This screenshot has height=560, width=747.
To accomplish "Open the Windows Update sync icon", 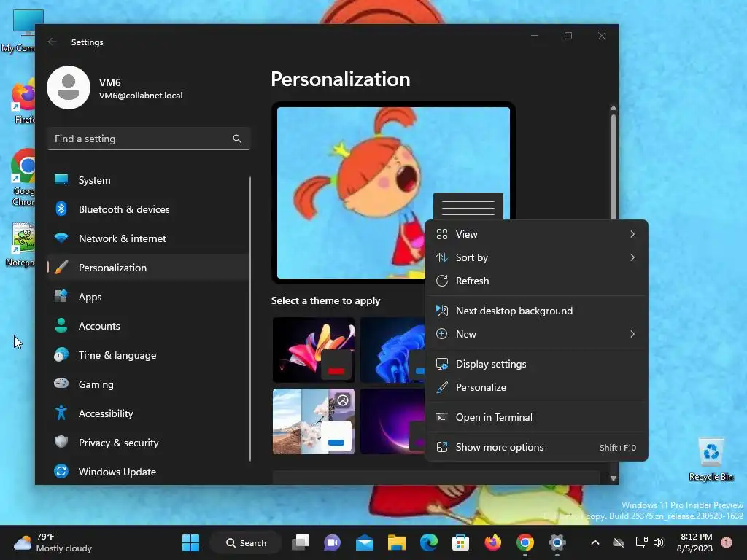I will point(61,472).
